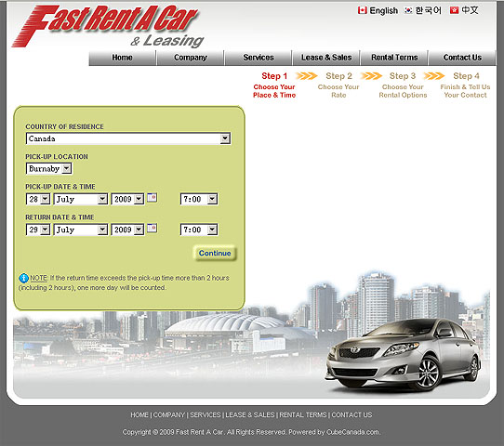Click the Hong Kong flag icon
Viewport: 504px width, 446px height.
click(454, 10)
